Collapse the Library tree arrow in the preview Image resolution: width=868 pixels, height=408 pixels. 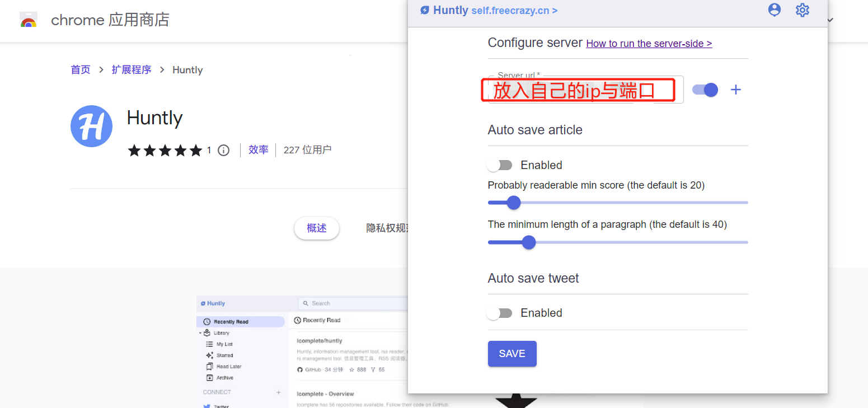pyautogui.click(x=200, y=333)
